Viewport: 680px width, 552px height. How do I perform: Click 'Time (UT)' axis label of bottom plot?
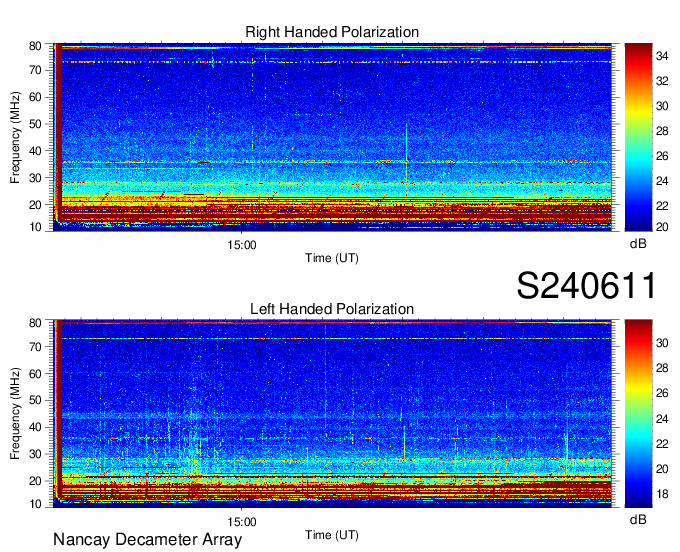click(332, 535)
